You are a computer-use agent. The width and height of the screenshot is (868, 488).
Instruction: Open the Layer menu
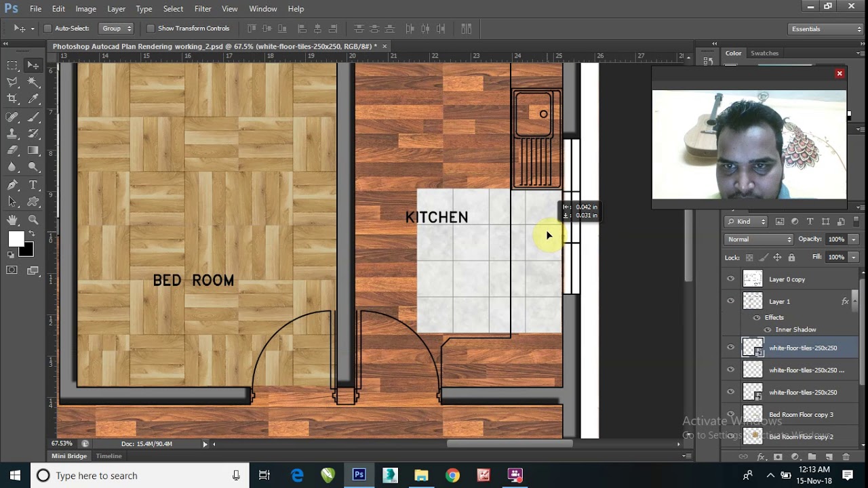pyautogui.click(x=116, y=9)
